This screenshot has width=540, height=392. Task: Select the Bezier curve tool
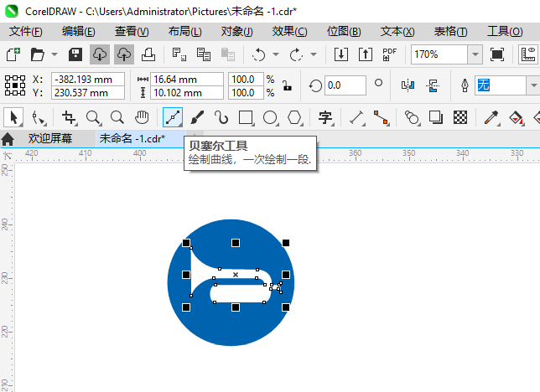[173, 118]
